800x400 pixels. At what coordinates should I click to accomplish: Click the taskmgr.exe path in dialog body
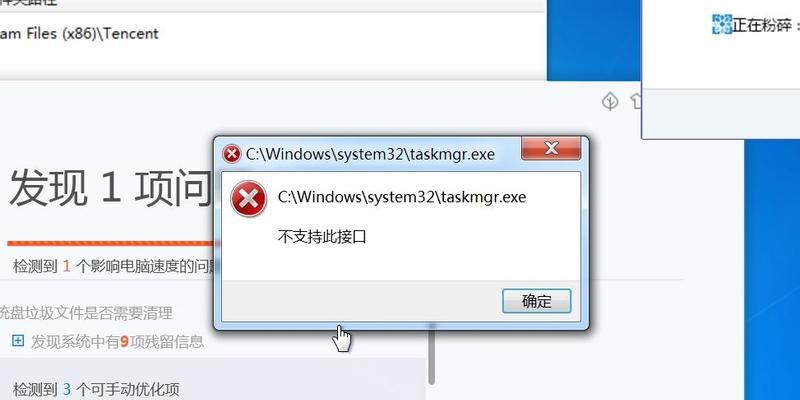[x=402, y=197]
